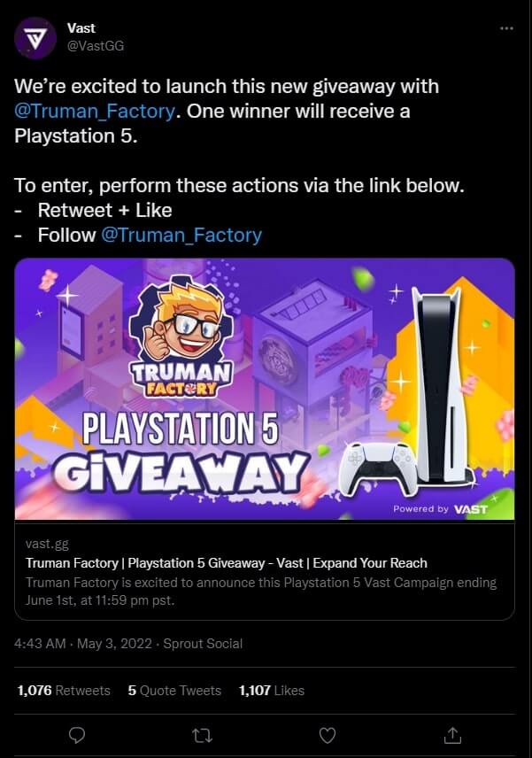Image resolution: width=532 pixels, height=758 pixels.
Task: Click the link card description text
Action: click(x=261, y=592)
